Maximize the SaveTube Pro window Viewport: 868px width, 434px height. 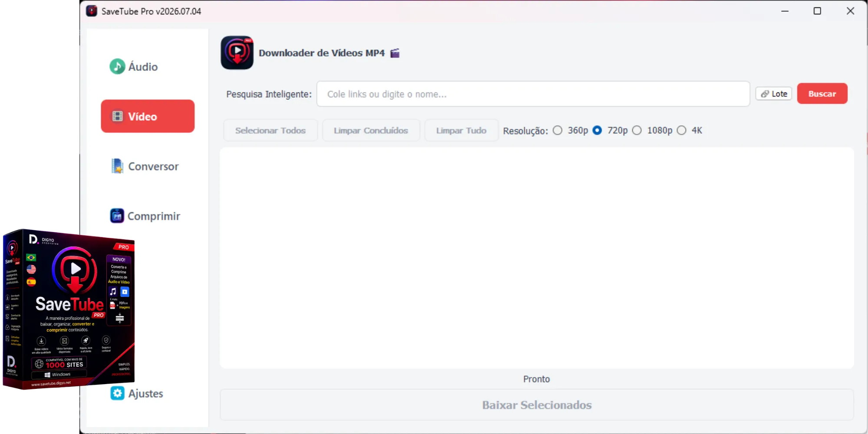[x=817, y=11]
